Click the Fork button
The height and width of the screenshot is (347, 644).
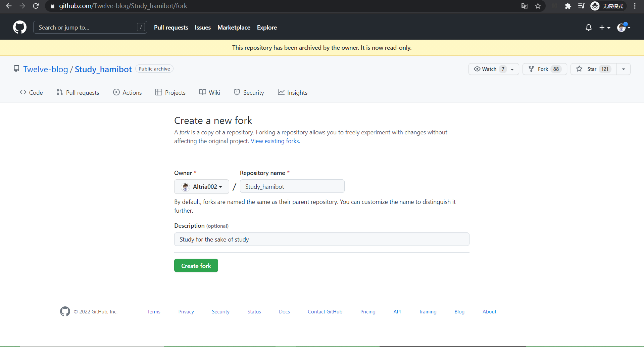click(545, 69)
